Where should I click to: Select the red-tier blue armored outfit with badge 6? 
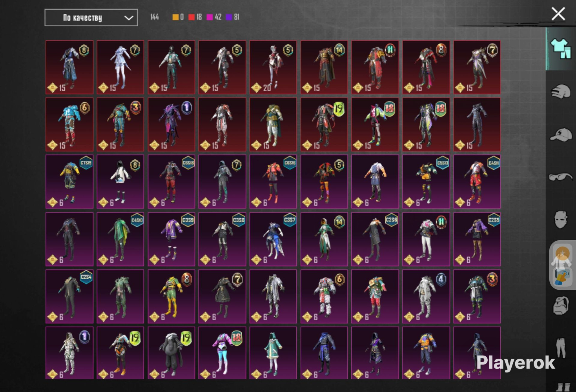pos(69,124)
